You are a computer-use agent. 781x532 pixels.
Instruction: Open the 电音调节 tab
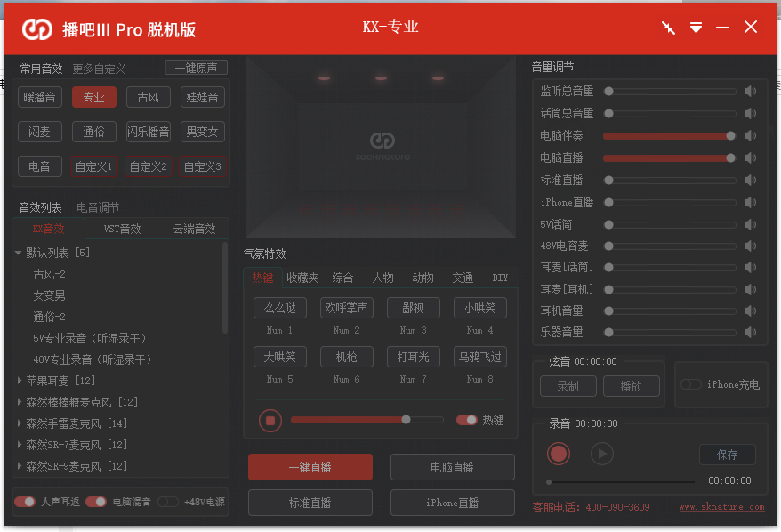[98, 207]
